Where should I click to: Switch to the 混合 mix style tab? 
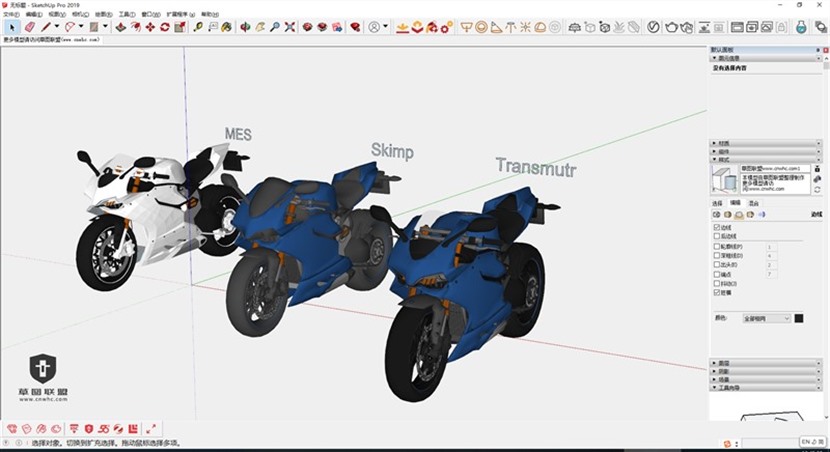point(754,203)
